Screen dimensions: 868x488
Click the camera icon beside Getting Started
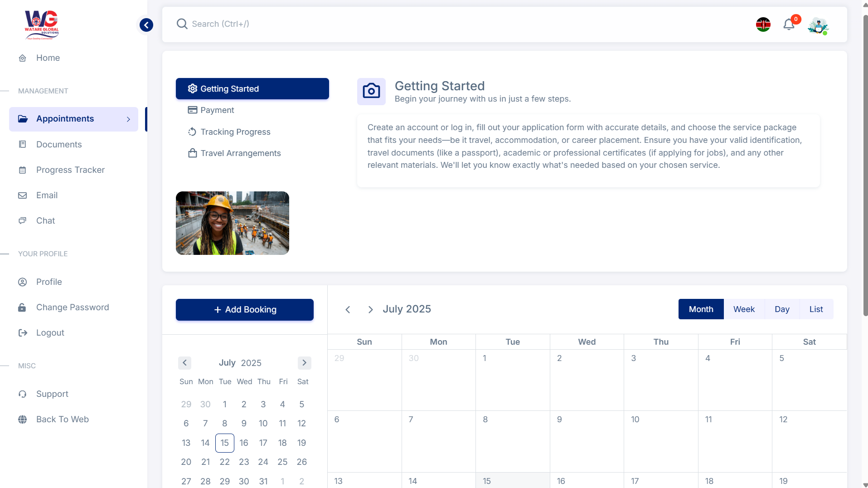(x=371, y=91)
